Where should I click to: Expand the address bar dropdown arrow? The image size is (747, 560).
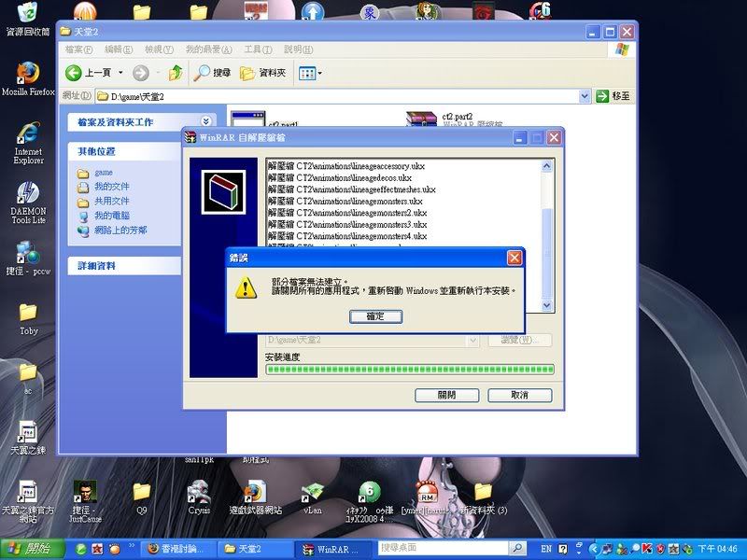tap(585, 95)
